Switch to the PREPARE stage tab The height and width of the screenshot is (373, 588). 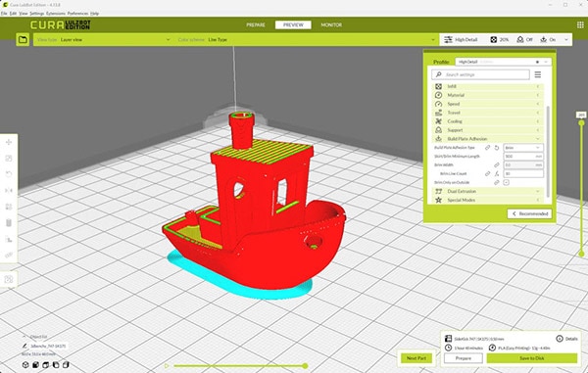(256, 24)
